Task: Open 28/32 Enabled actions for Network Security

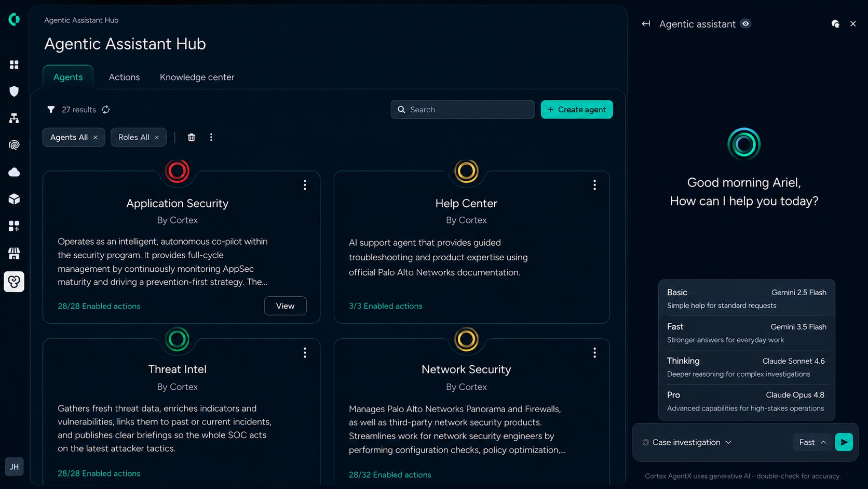Action: point(390,474)
